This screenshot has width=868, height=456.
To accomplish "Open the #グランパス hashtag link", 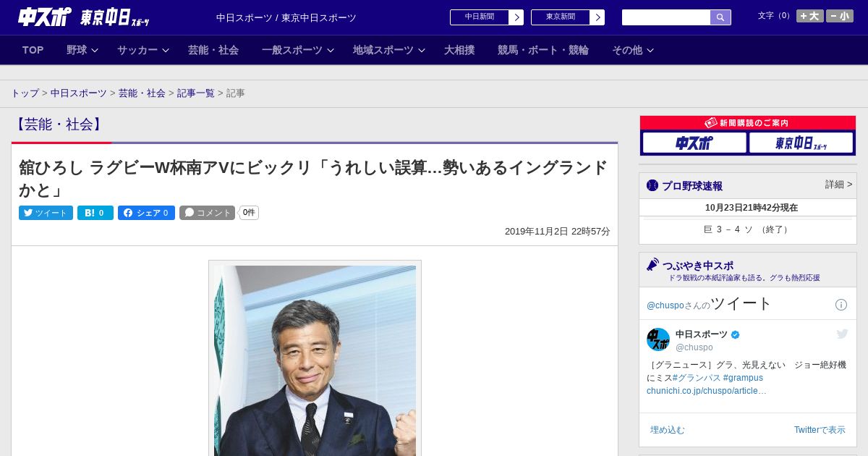I will coord(697,378).
